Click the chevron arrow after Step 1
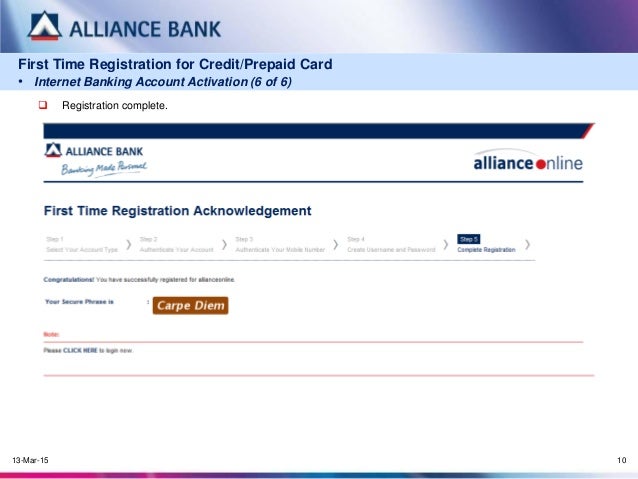The width and height of the screenshot is (638, 479). click(x=129, y=245)
